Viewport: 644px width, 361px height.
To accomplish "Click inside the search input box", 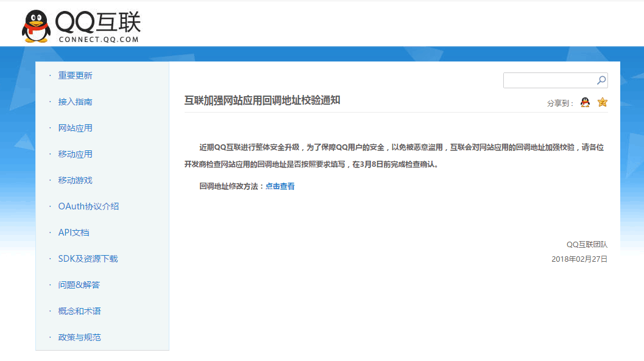I will click(548, 80).
